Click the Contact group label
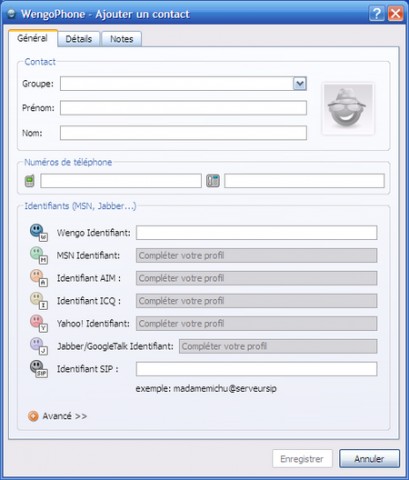409x480 pixels. [40, 62]
